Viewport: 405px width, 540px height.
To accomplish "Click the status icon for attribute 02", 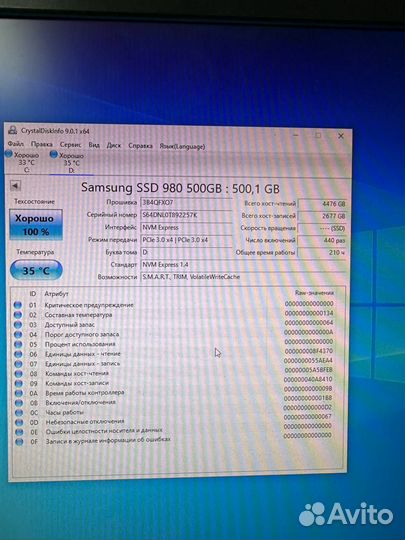I will pyautogui.click(x=18, y=314).
